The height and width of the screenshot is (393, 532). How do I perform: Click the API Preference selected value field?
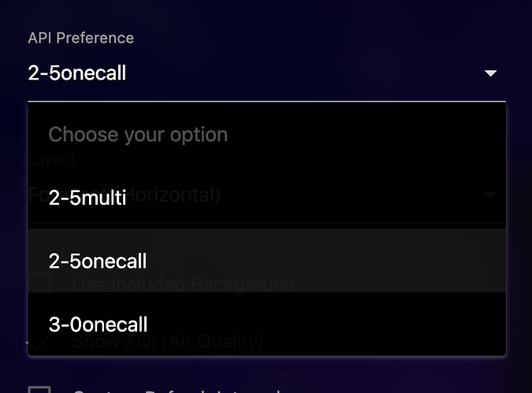pyautogui.click(x=236, y=74)
